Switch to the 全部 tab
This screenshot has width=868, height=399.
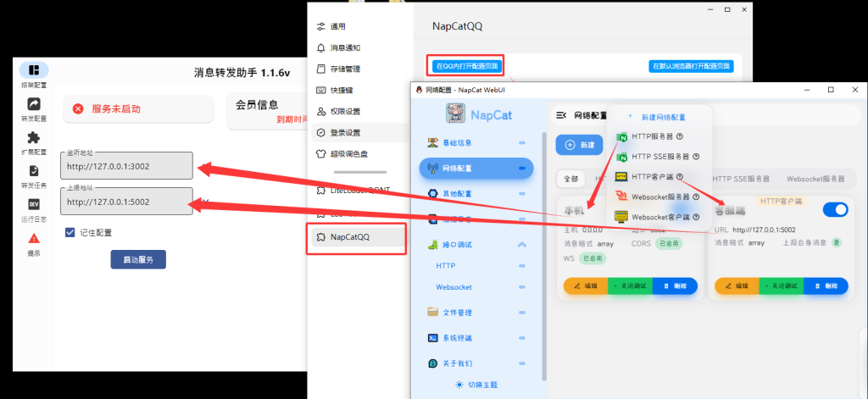click(x=570, y=180)
